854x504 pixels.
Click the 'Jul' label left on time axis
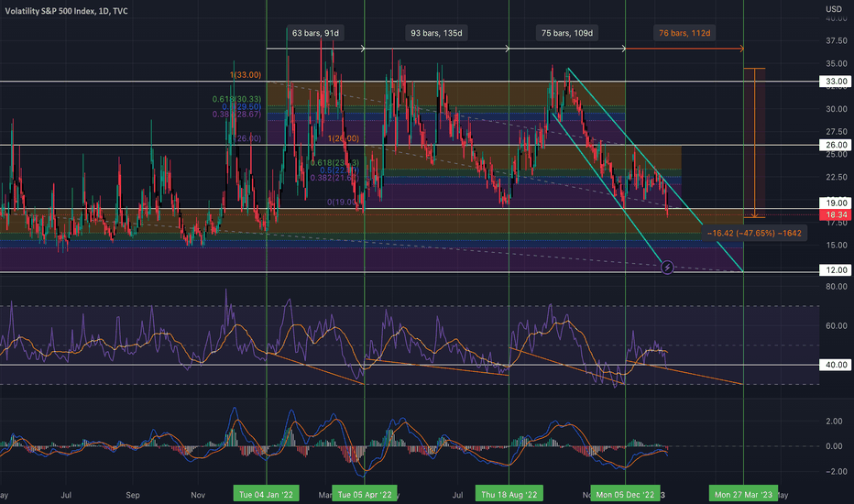coord(65,495)
